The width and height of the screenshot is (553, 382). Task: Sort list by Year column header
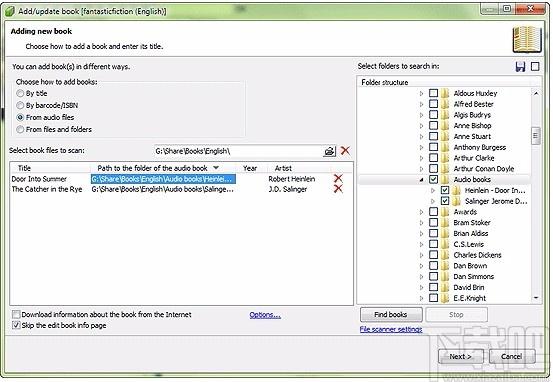pyautogui.click(x=252, y=168)
